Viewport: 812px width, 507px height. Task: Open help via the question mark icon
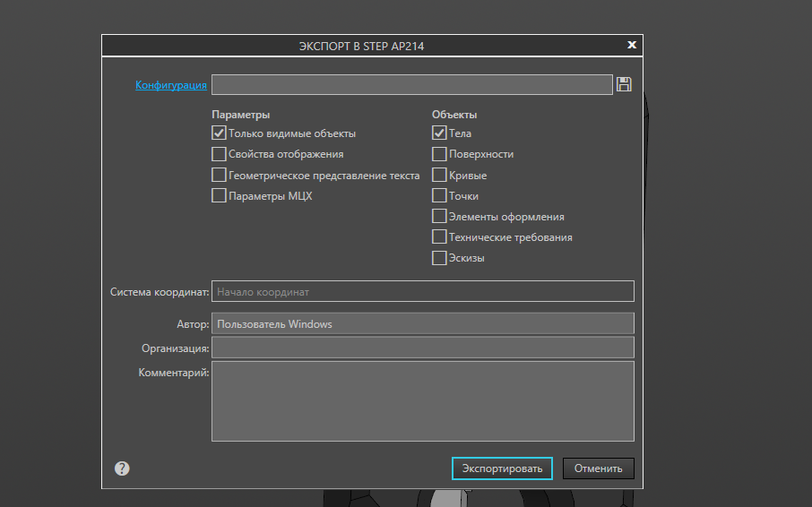pos(123,468)
